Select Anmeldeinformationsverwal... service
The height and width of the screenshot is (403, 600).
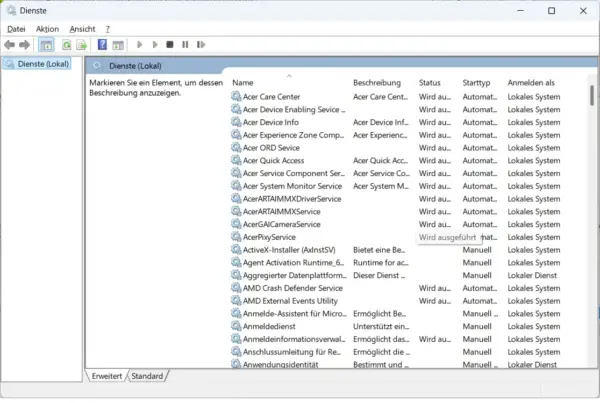click(x=396, y=339)
